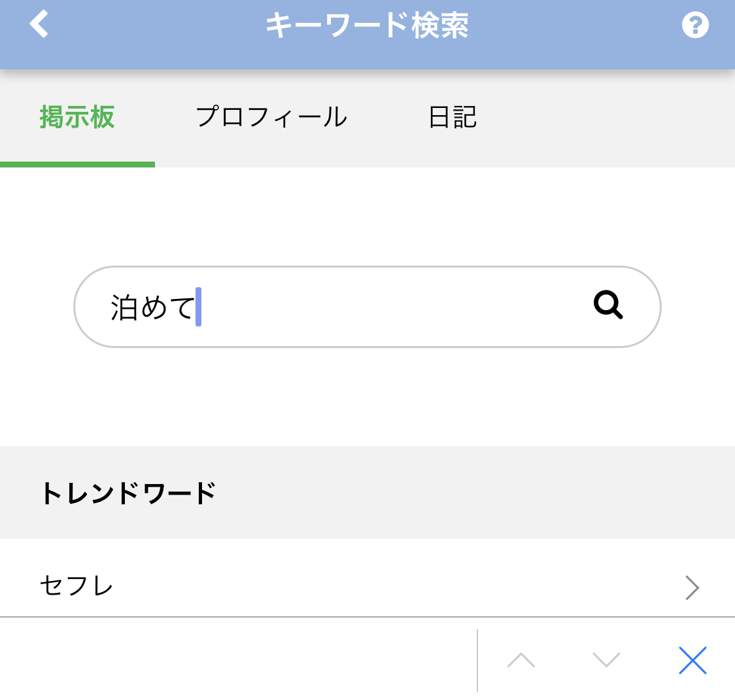The image size is (735, 700).
Task: Click the キーワード検索 page title
Action: pyautogui.click(x=367, y=26)
